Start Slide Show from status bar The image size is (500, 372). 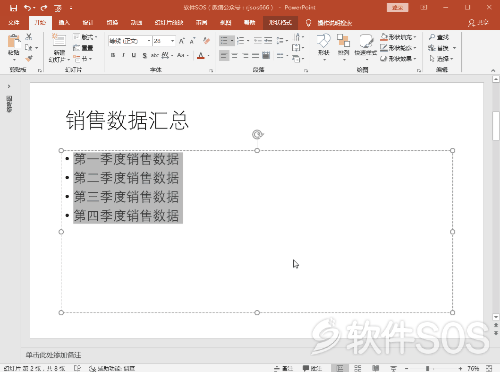[x=394, y=368]
